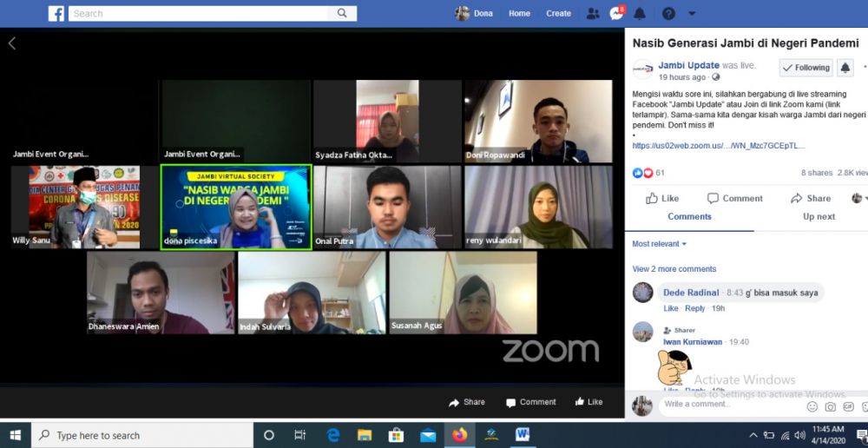Open Task View on taskbar
The width and height of the screenshot is (868, 448).
(299, 435)
